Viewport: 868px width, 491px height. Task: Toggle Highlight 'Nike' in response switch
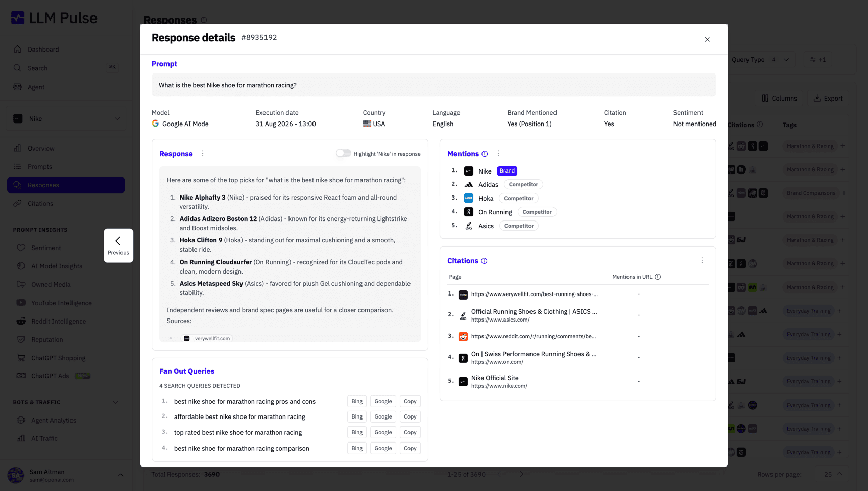tap(343, 153)
